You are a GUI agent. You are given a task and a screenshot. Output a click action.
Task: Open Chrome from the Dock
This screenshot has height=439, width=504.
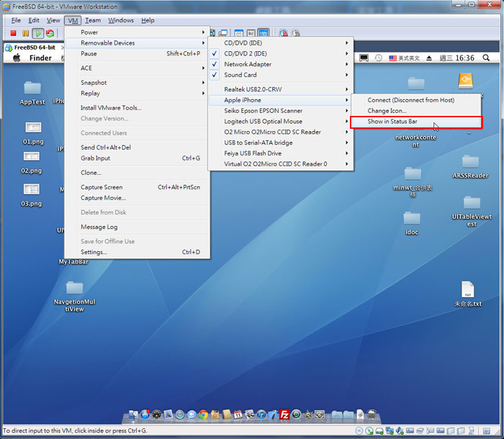click(x=203, y=415)
